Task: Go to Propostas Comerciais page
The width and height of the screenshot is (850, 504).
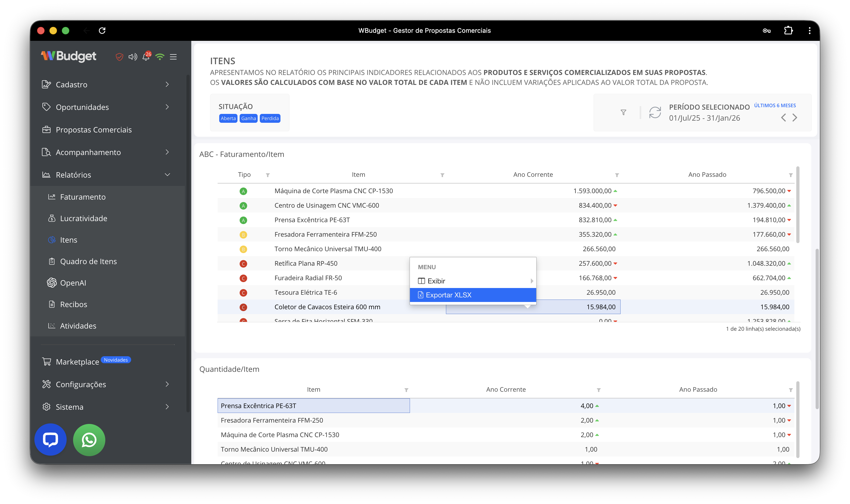Action: (x=93, y=130)
